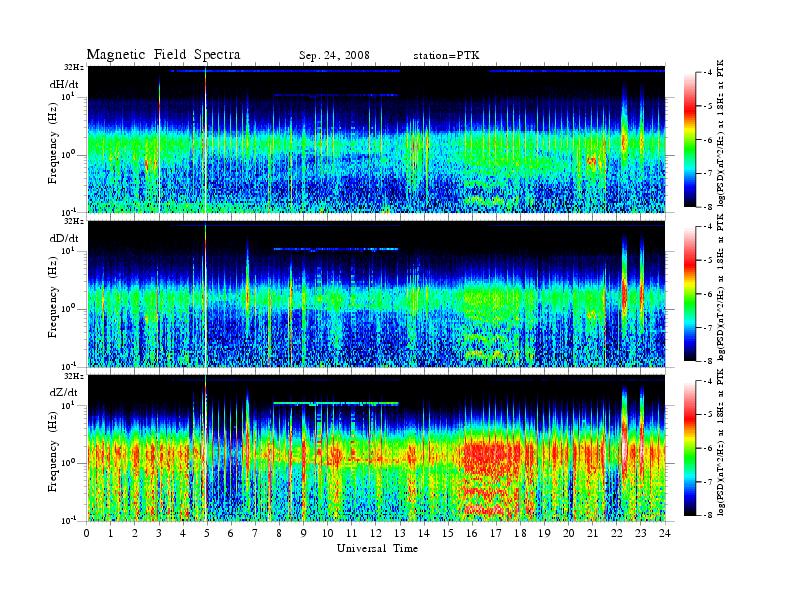Click the "Magnetic Field Spectra" title
Screen dimensions: 792x612
pos(163,55)
